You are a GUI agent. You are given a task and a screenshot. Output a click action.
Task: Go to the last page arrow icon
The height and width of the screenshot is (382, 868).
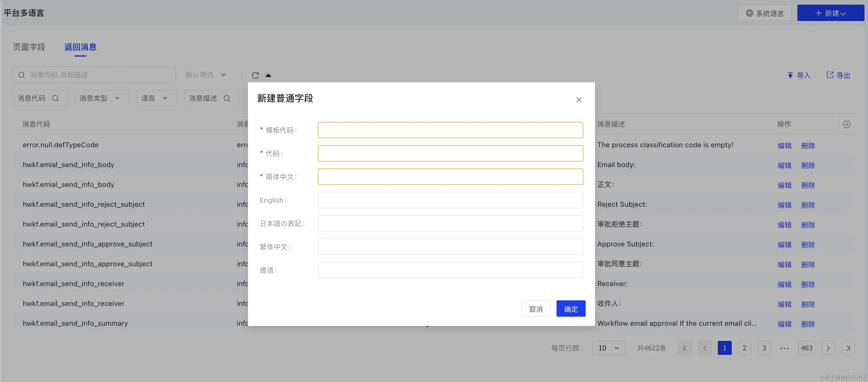click(848, 348)
